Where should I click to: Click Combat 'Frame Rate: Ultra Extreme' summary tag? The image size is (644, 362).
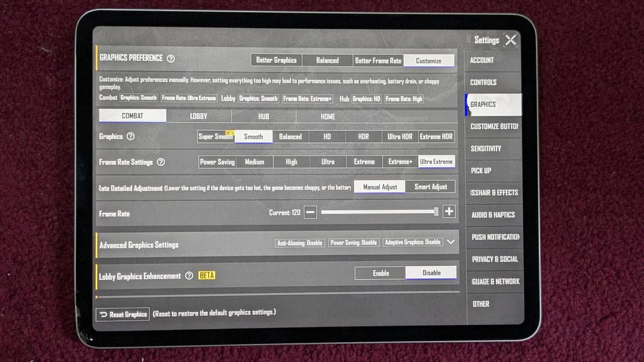(189, 98)
